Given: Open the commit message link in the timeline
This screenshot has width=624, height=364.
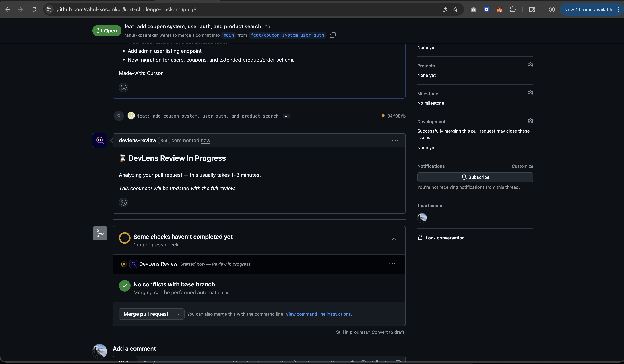Looking at the screenshot, I should point(208,116).
